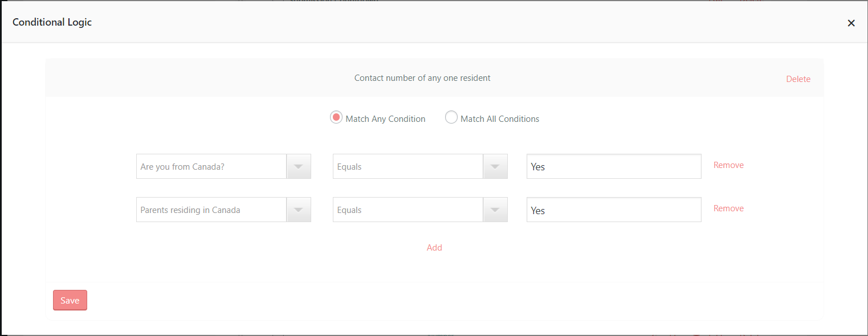Add a new condition with the Add link
Viewport: 868px width, 336px height.
click(434, 247)
